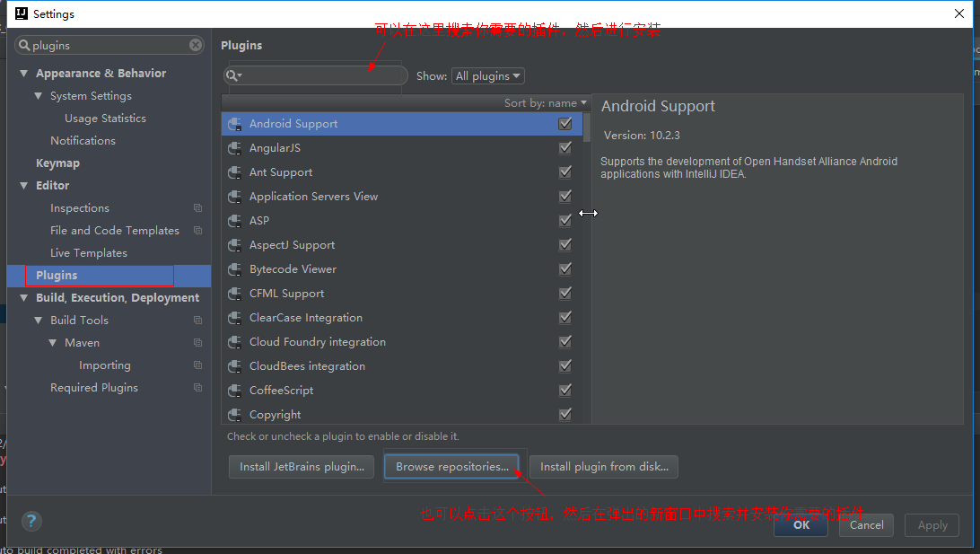The image size is (980, 554).
Task: Click the CFML Support plugin icon
Action: point(235,294)
